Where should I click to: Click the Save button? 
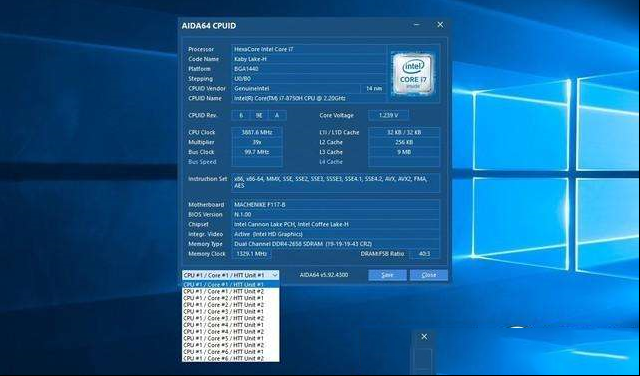[x=387, y=275]
